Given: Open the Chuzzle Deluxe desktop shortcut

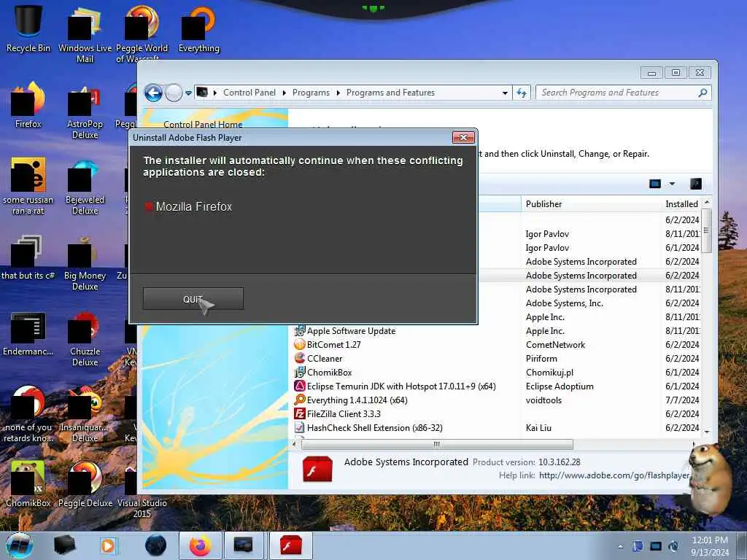Looking at the screenshot, I should click(x=85, y=339).
